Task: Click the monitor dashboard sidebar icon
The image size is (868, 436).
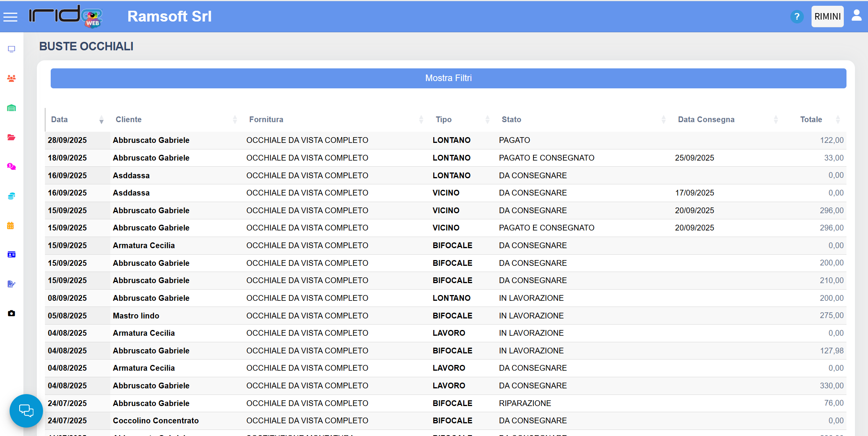Action: 12,49
